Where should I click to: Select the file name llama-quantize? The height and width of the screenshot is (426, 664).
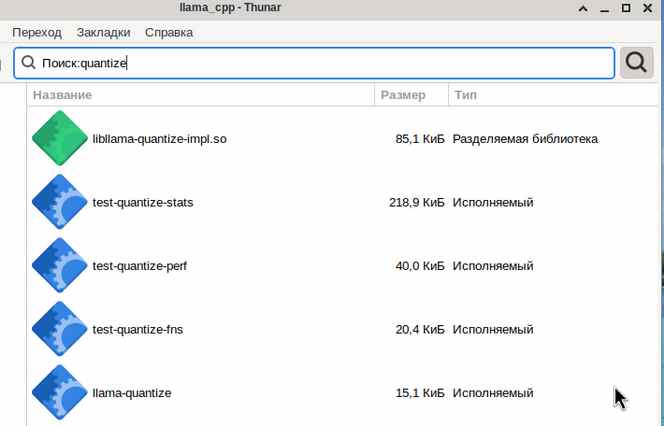(x=132, y=393)
